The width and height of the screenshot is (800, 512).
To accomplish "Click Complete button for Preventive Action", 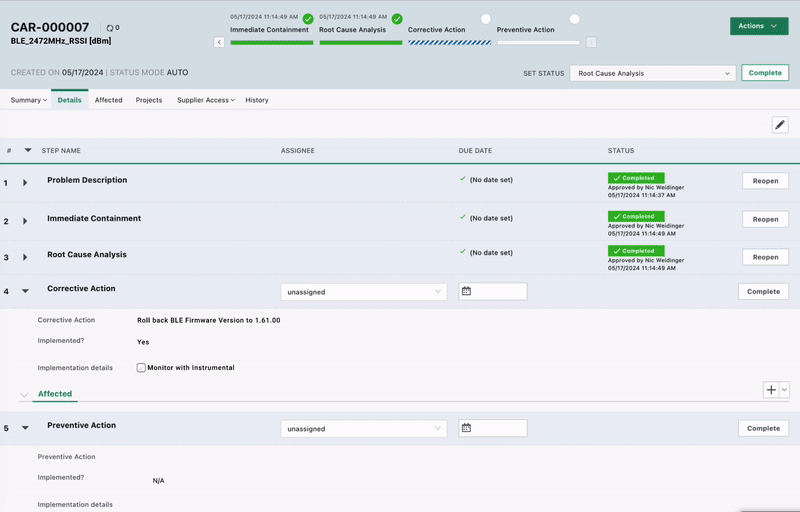I will point(763,428).
